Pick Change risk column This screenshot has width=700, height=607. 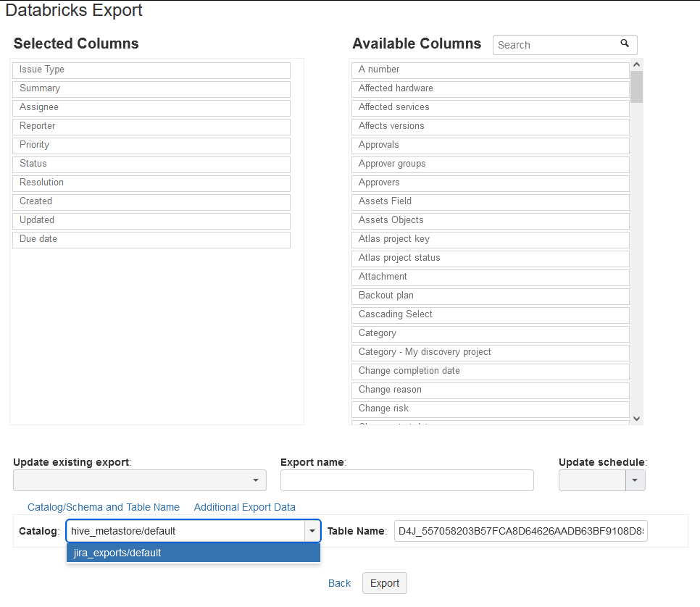pyautogui.click(x=491, y=409)
